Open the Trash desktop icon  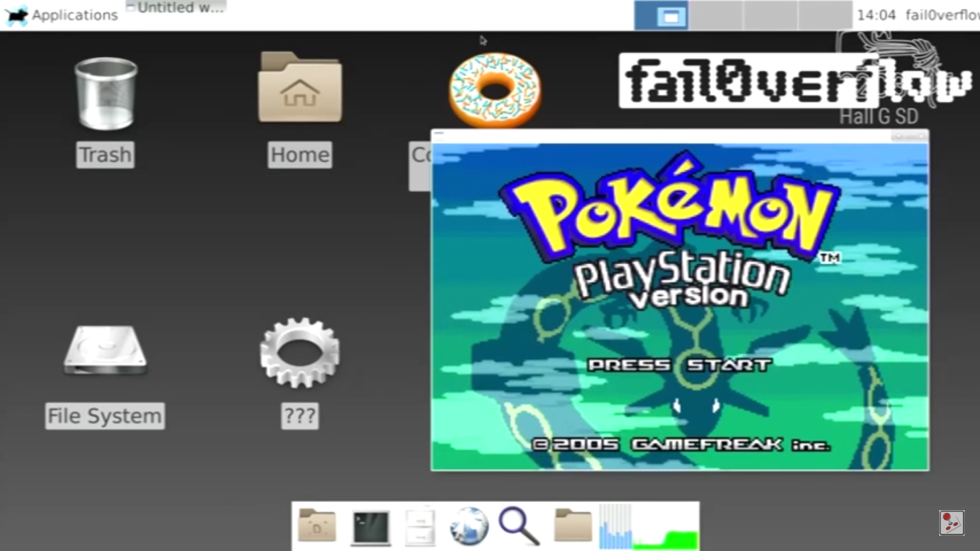tap(106, 94)
